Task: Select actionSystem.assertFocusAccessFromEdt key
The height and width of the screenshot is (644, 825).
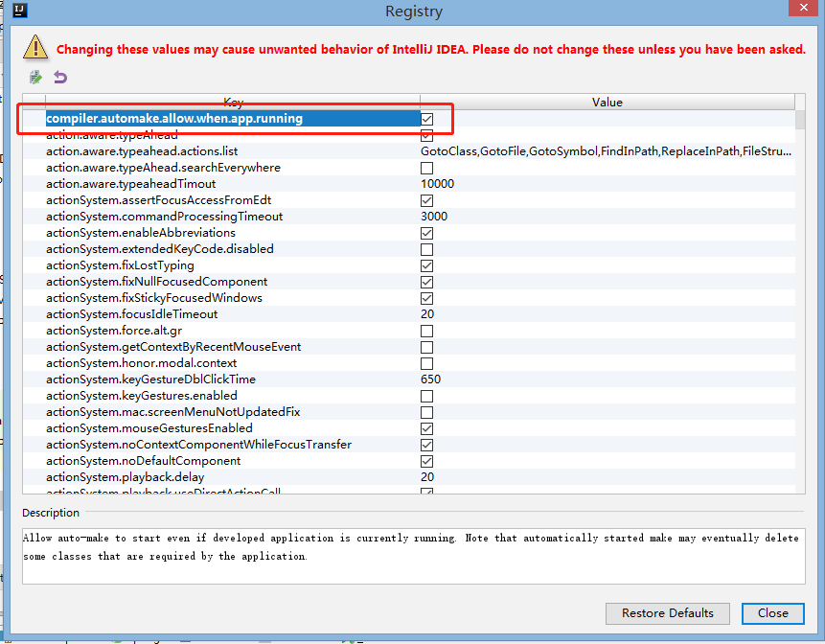Action: pyautogui.click(x=158, y=200)
